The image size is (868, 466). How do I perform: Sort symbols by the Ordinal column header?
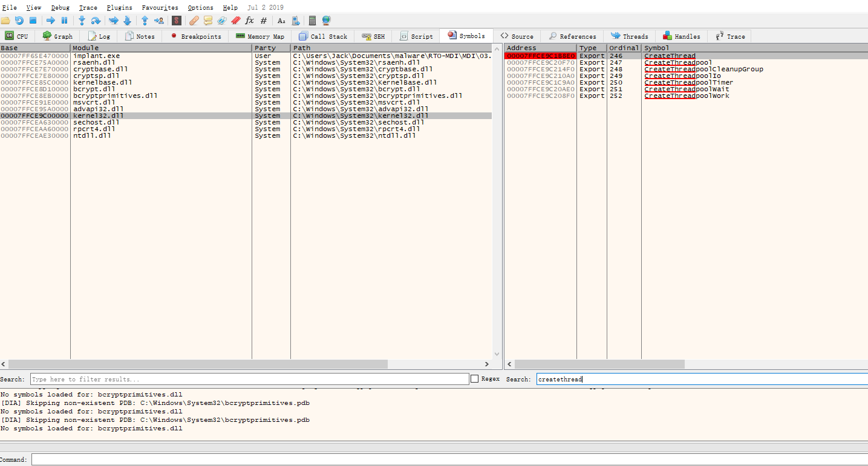coord(624,48)
